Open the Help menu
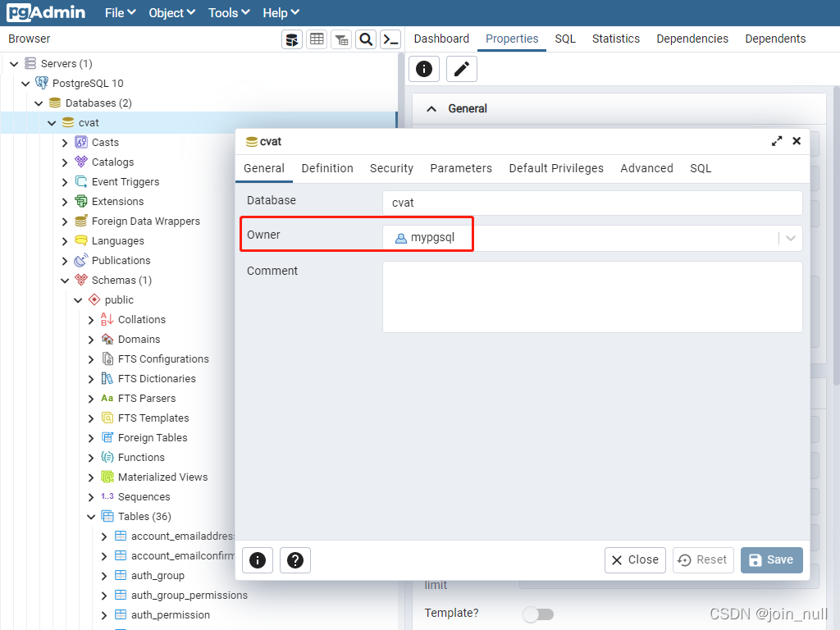 281,13
